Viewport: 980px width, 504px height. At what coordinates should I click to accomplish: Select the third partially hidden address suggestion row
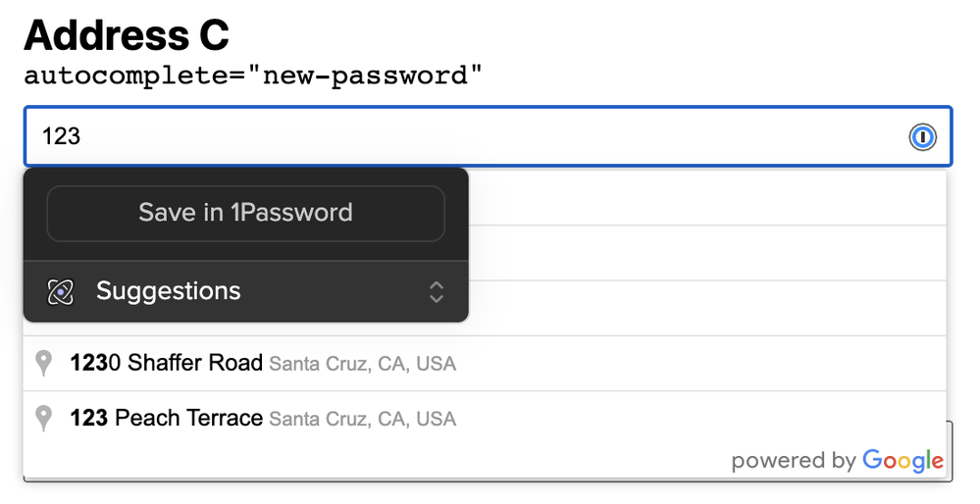pyautogui.click(x=706, y=308)
